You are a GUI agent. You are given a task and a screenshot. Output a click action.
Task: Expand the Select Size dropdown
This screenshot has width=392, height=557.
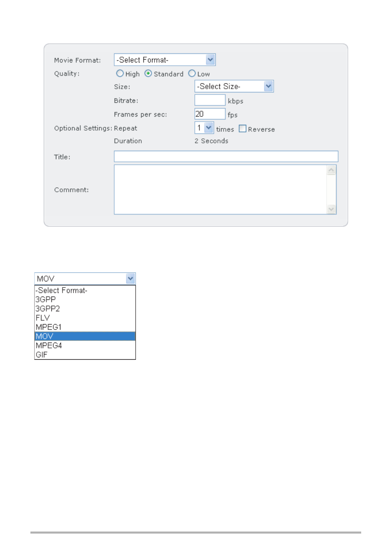(x=234, y=86)
